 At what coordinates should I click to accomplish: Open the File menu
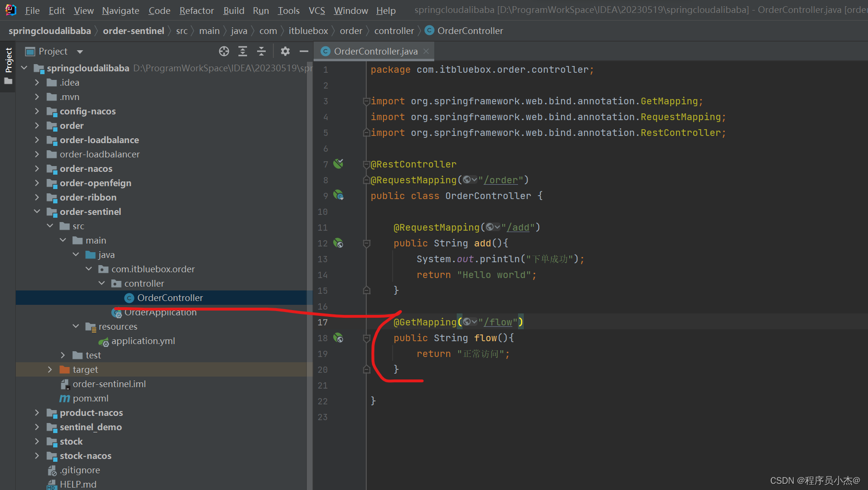pos(32,11)
